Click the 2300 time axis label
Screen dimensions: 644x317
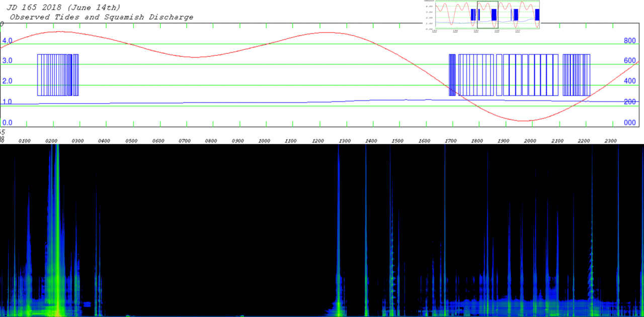point(610,141)
